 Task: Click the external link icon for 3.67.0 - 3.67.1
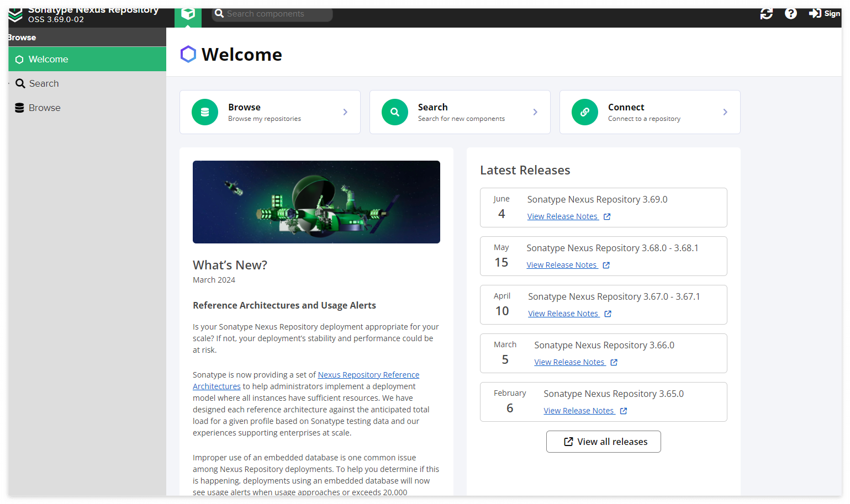coord(608,314)
